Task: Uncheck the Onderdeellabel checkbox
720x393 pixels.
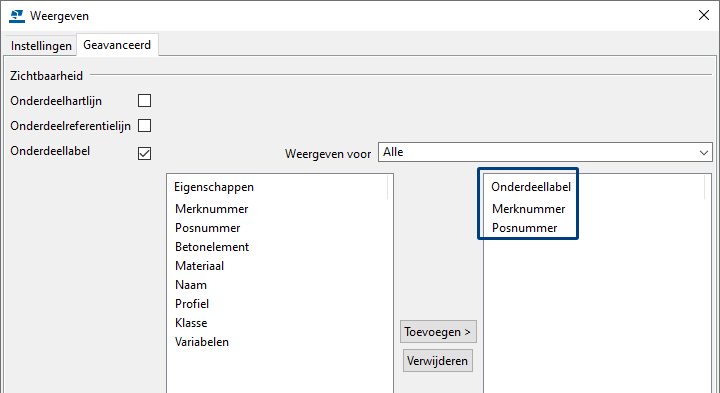Action: click(145, 153)
